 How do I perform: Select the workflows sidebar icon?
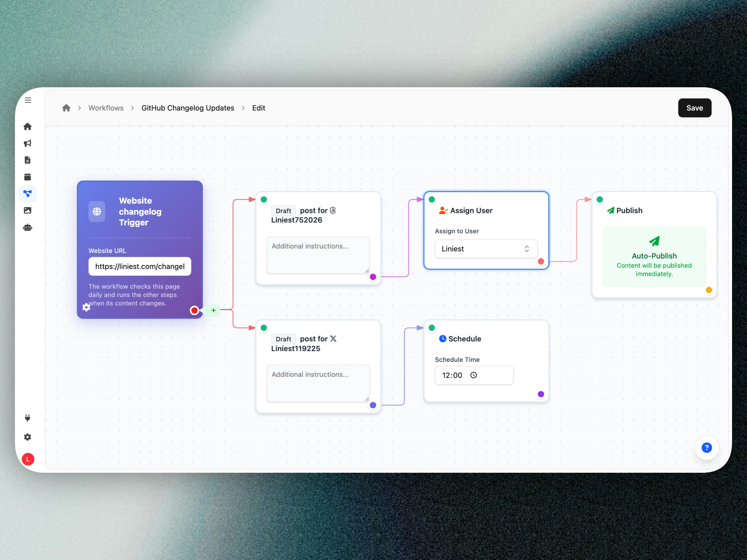(27, 193)
